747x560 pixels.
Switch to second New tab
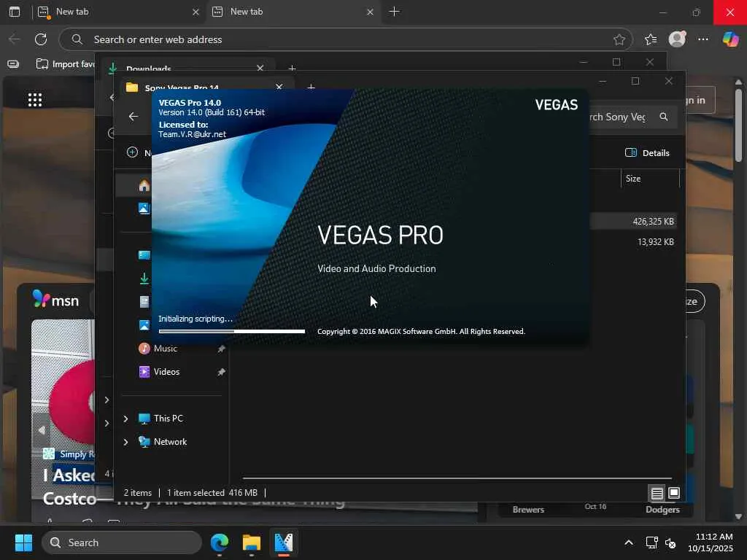pos(293,12)
